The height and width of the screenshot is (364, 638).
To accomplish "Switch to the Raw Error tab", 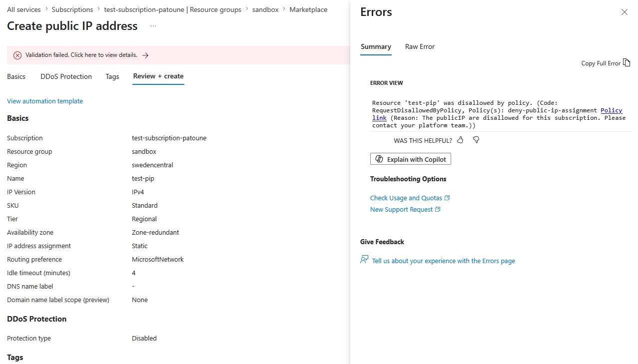I will 420,46.
